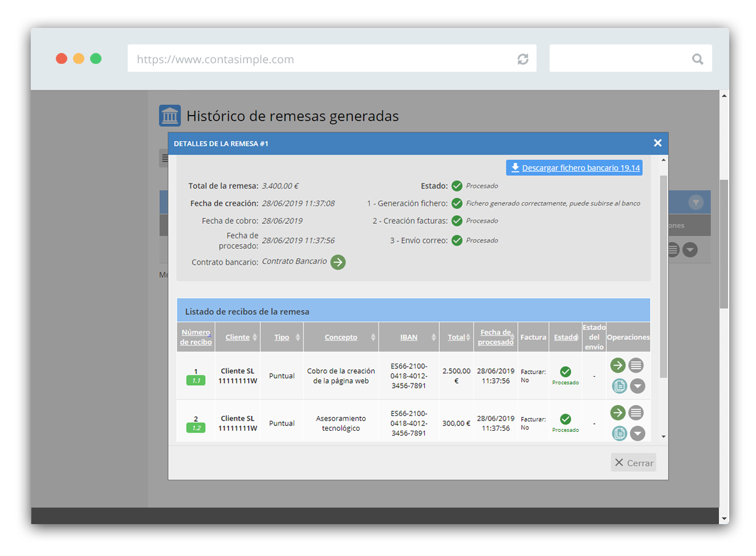Viewport: 756px width, 556px height.
Task: Click the check icon beside Creación facturas
Action: point(457,221)
